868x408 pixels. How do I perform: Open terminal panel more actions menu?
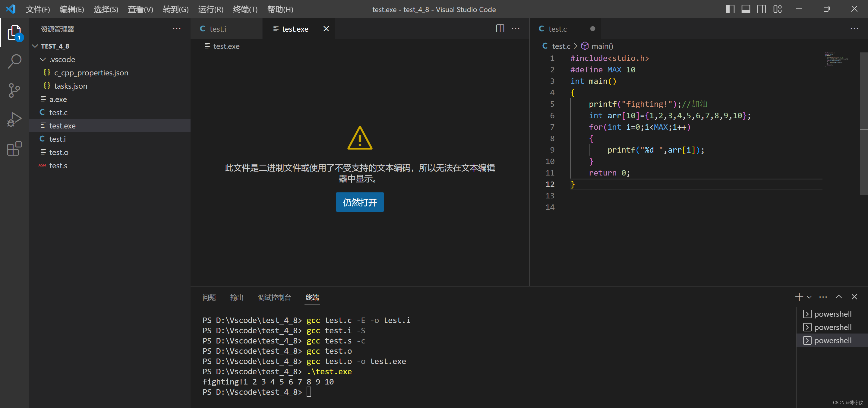[823, 297]
